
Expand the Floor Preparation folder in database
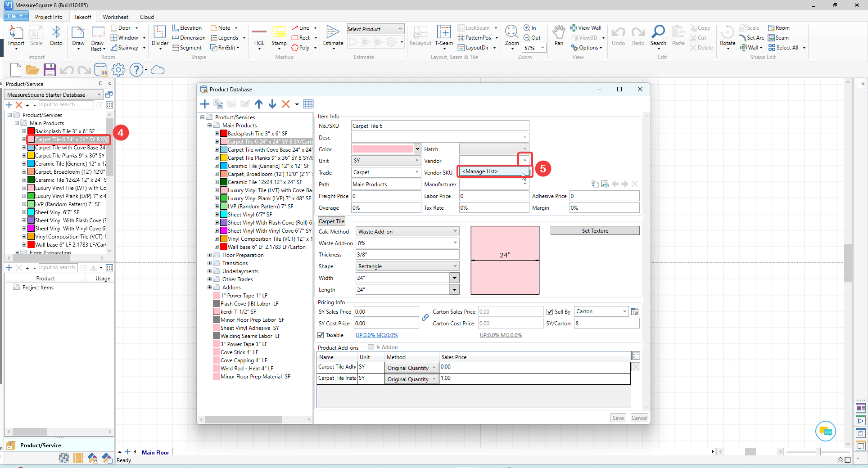click(209, 255)
